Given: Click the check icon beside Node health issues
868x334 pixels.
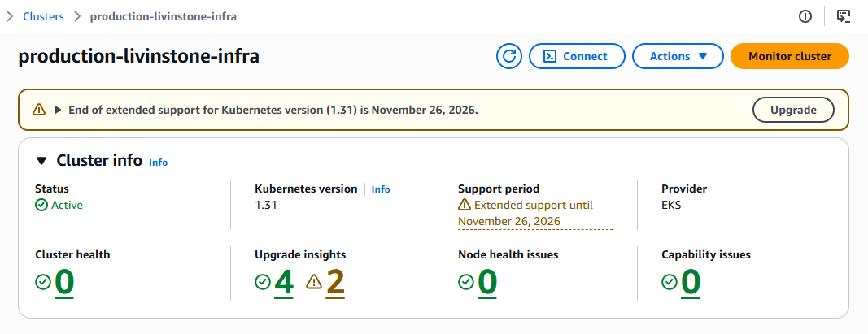Looking at the screenshot, I should coord(466,282).
